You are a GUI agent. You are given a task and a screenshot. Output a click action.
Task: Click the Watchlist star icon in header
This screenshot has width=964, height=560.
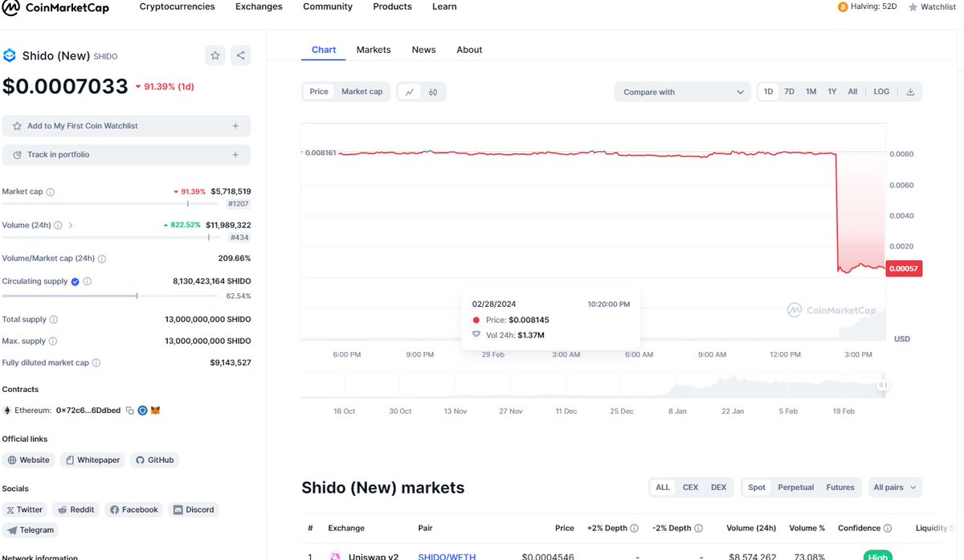point(913,7)
